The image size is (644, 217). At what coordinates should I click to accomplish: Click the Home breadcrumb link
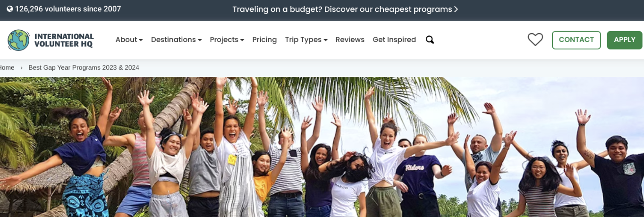click(7, 67)
